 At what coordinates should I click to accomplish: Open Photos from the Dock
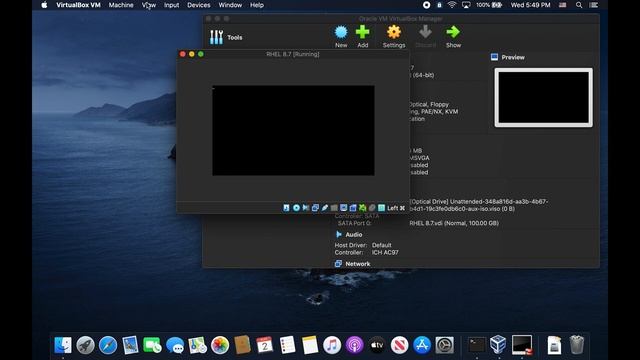pos(220,345)
